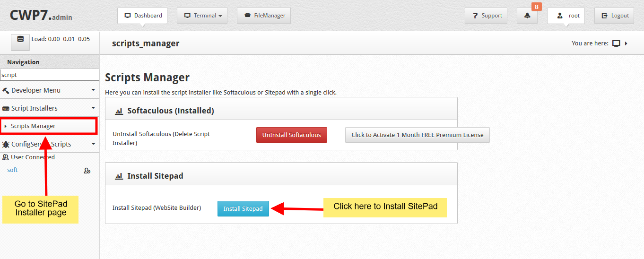Click the monitor icon in the breadcrumb
The height and width of the screenshot is (259, 644).
(616, 43)
